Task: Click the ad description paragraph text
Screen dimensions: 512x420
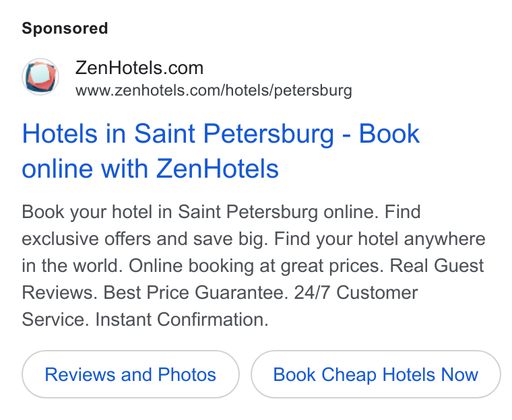Action: (253, 265)
